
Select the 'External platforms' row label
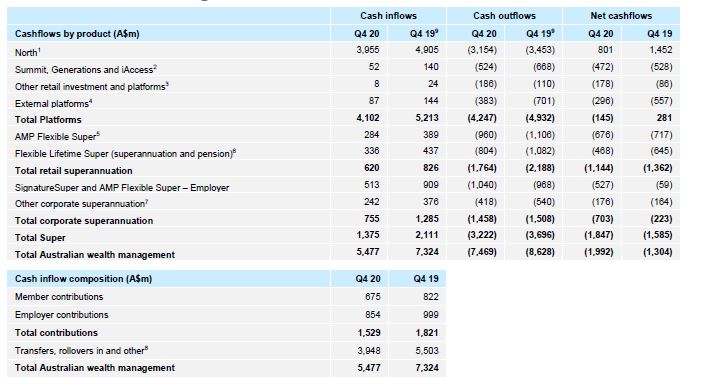pos(53,103)
